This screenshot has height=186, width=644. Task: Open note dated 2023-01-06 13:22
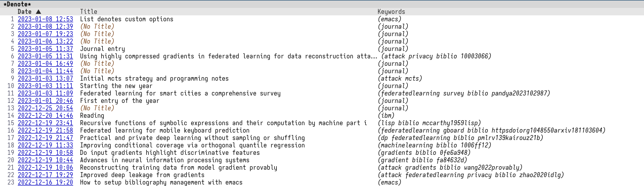tap(45, 41)
